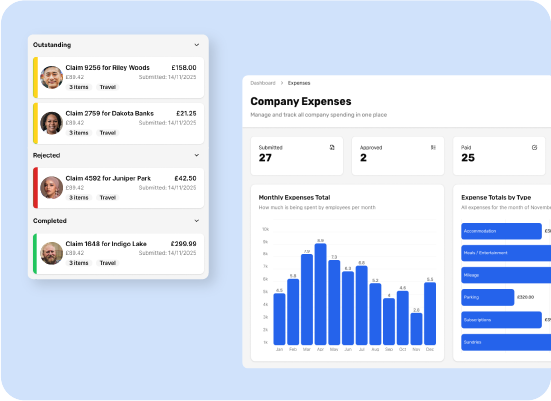Click Travel tag on Riley Woods claim
This screenshot has width=551, height=401.
(108, 87)
